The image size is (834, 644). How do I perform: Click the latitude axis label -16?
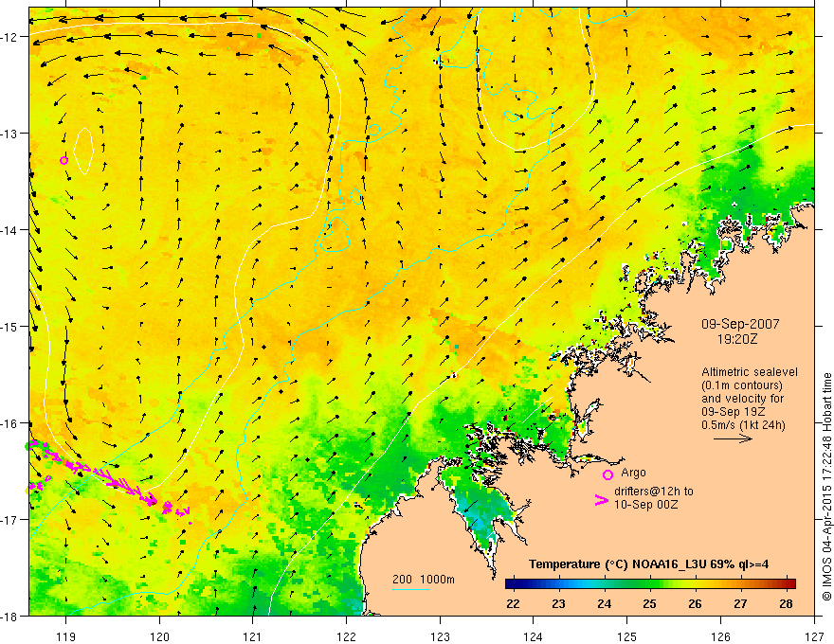click(x=10, y=423)
